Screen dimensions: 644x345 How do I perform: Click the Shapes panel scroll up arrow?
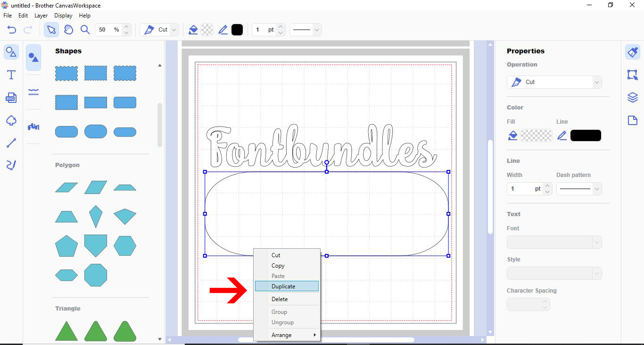pyautogui.click(x=159, y=65)
